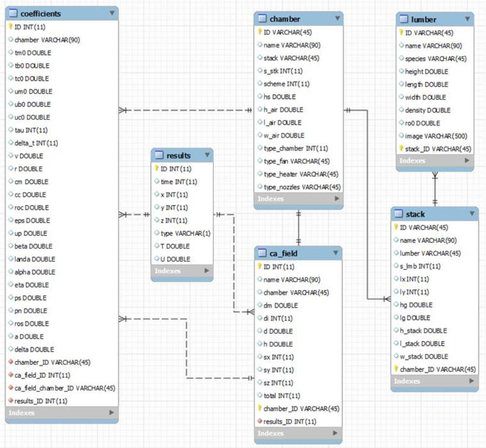Click the ca_field table header icon
Viewport: 486px width, 448px height.
(263, 253)
